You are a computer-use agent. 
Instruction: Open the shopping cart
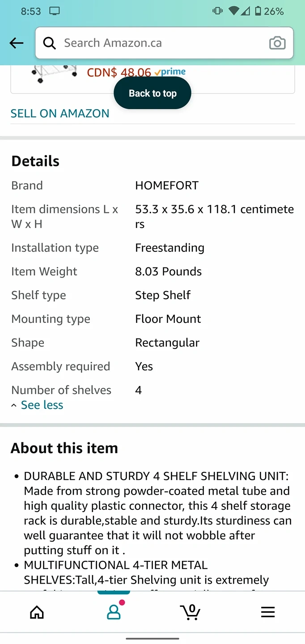(x=191, y=612)
